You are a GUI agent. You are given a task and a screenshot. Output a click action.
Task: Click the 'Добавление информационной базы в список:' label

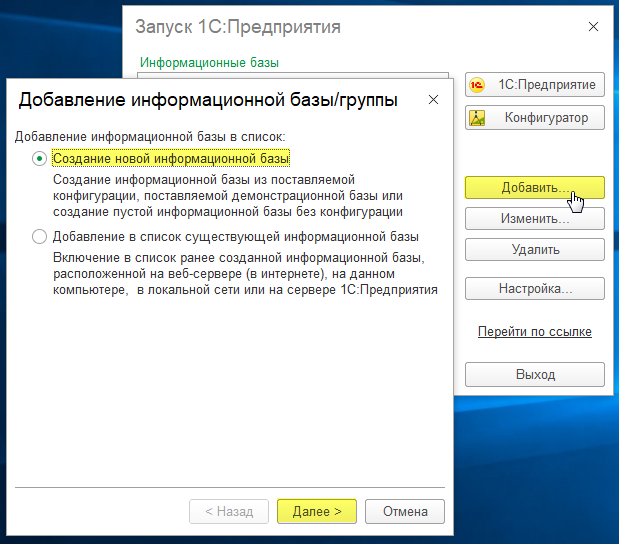click(x=150, y=137)
